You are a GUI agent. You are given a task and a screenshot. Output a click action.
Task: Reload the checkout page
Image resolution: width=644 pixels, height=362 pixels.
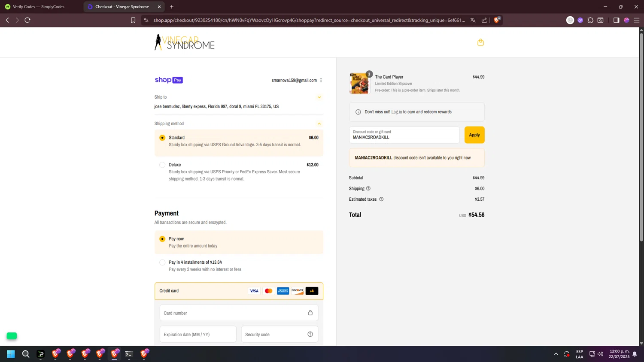tap(27, 20)
